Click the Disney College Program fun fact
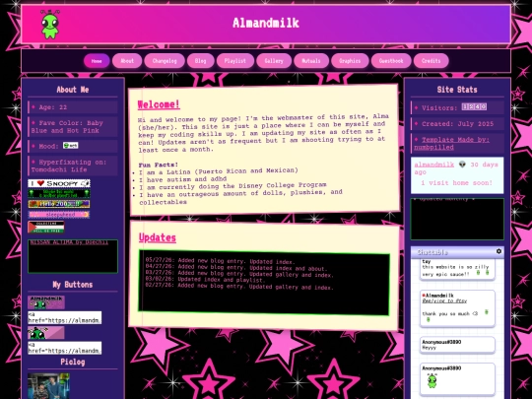 (233, 186)
